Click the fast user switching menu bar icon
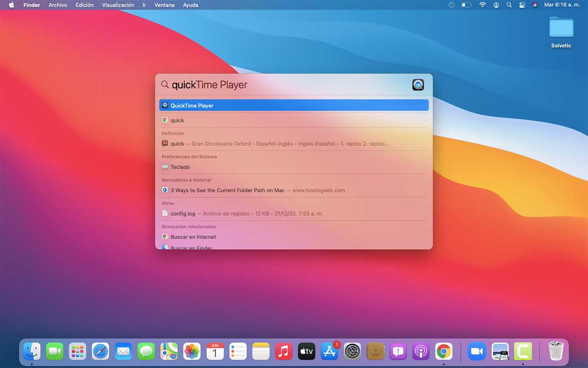 [x=496, y=5]
